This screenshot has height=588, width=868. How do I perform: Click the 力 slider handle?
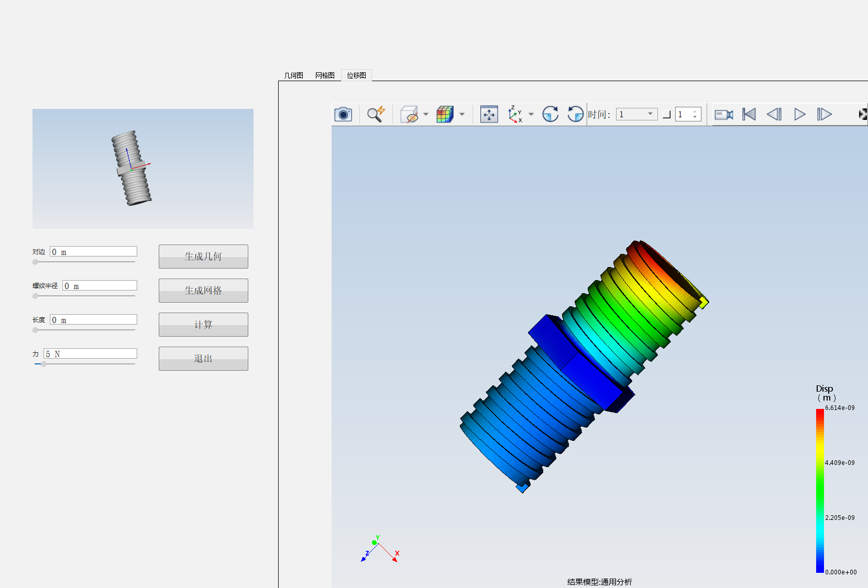(43, 364)
